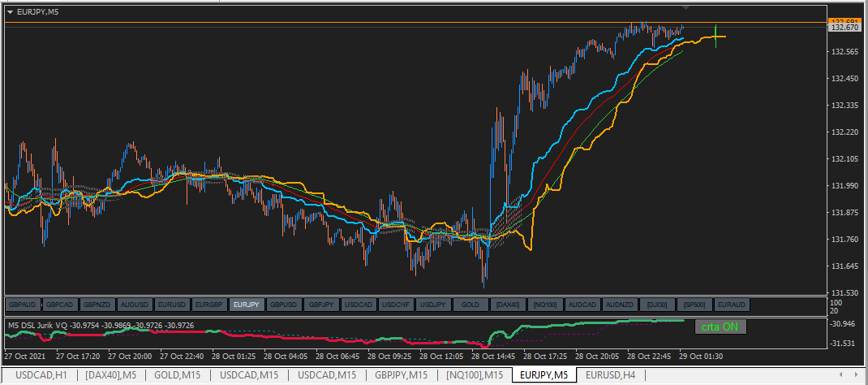
Task: Open the EURJPY,M5 chart title dropdown arrow
Action: pyautogui.click(x=10, y=11)
